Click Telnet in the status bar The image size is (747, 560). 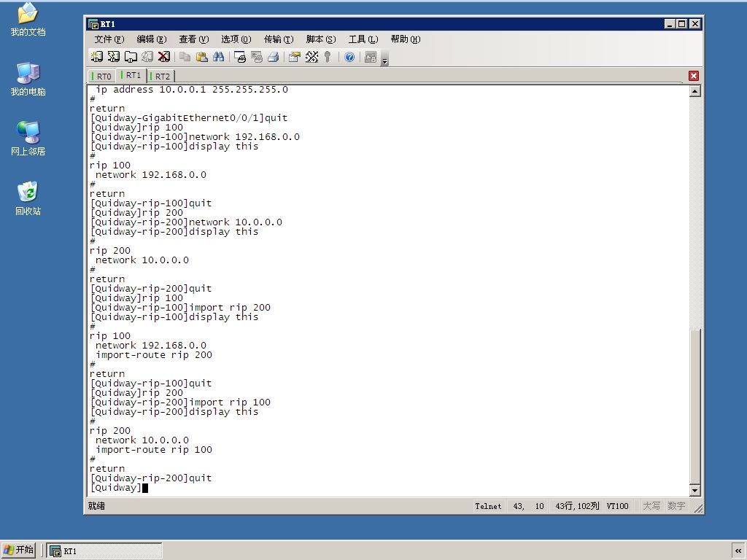pyautogui.click(x=488, y=506)
